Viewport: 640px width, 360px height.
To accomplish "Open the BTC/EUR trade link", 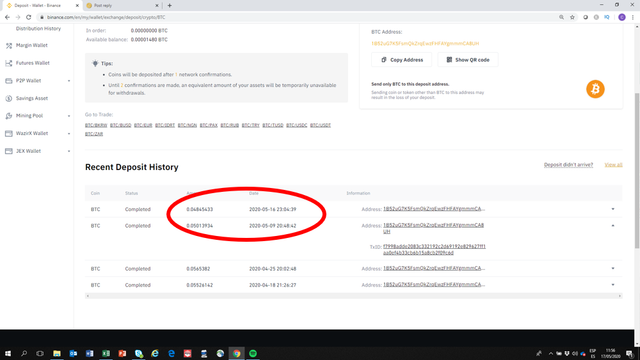I will 143,125.
